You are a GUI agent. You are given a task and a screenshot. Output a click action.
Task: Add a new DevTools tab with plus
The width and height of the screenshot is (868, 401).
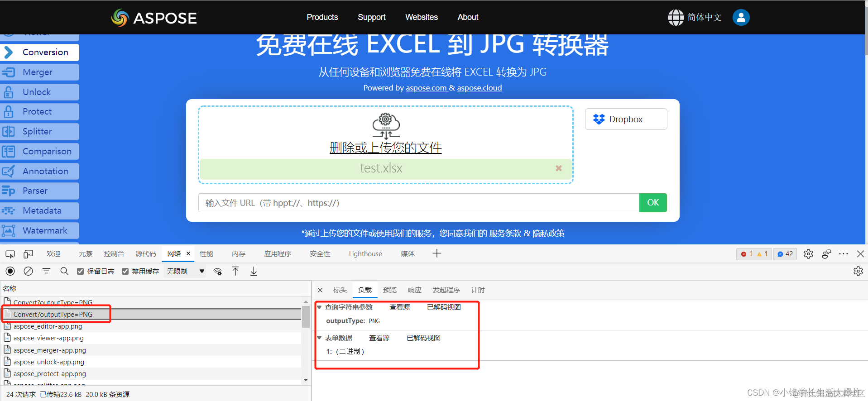437,253
